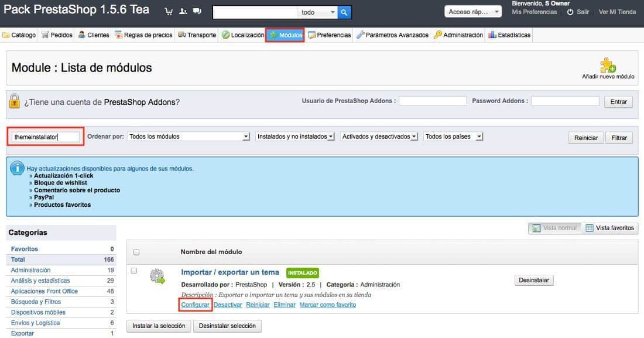Click the Catálogo folder icon
The width and height of the screenshot is (644, 338).
coord(6,35)
